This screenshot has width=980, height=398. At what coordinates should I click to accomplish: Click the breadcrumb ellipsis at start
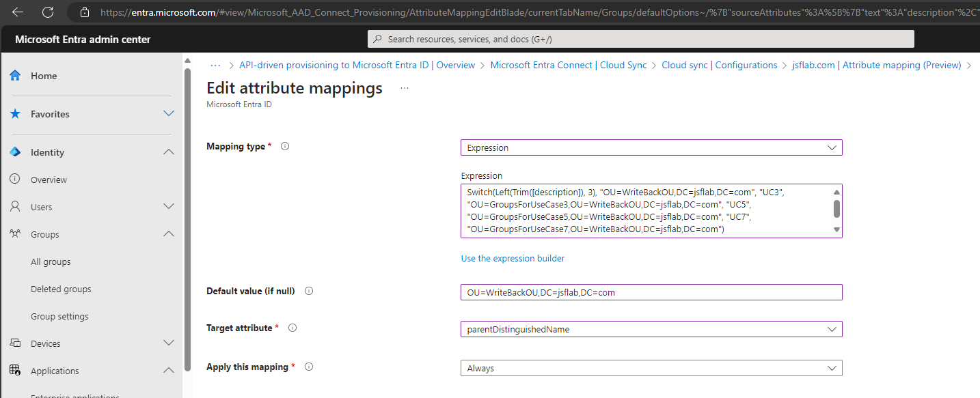[215, 66]
